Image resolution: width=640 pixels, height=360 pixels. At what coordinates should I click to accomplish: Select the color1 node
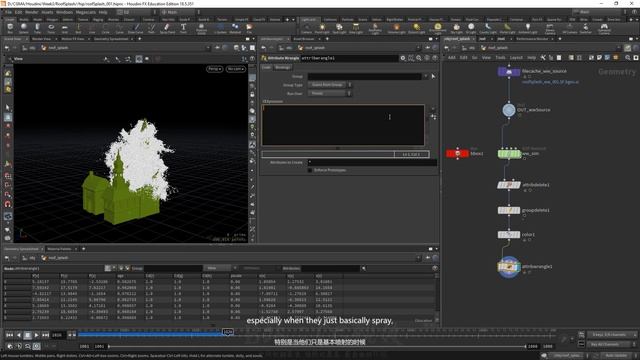[x=509, y=235]
